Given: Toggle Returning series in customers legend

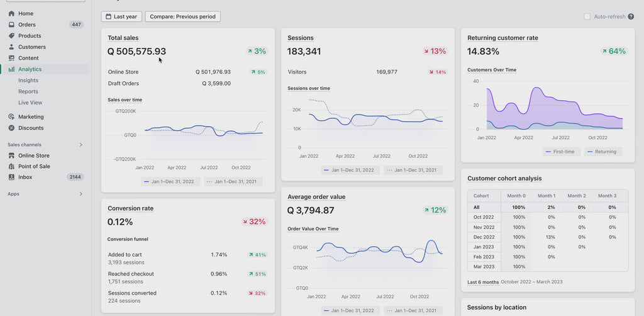Looking at the screenshot, I should point(603,152).
